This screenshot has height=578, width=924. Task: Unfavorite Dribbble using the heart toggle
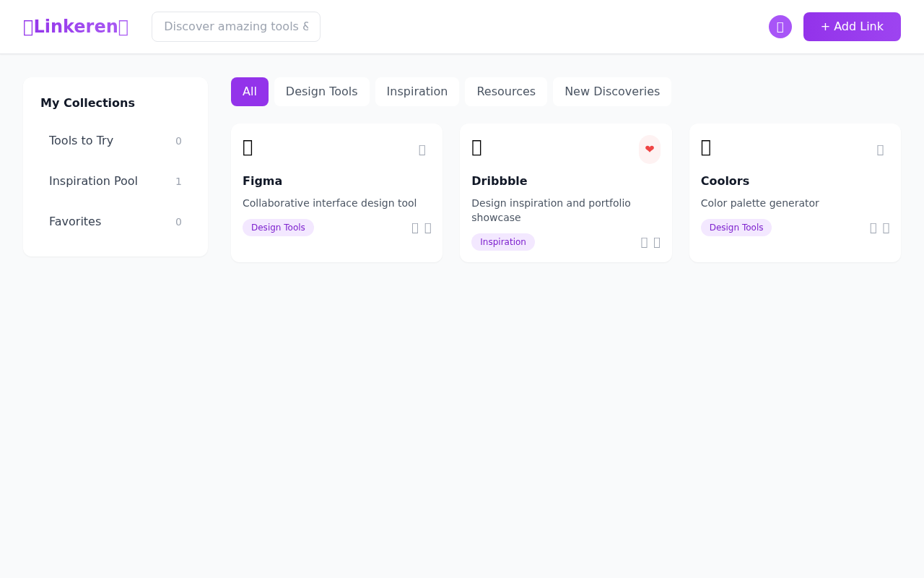[649, 149]
